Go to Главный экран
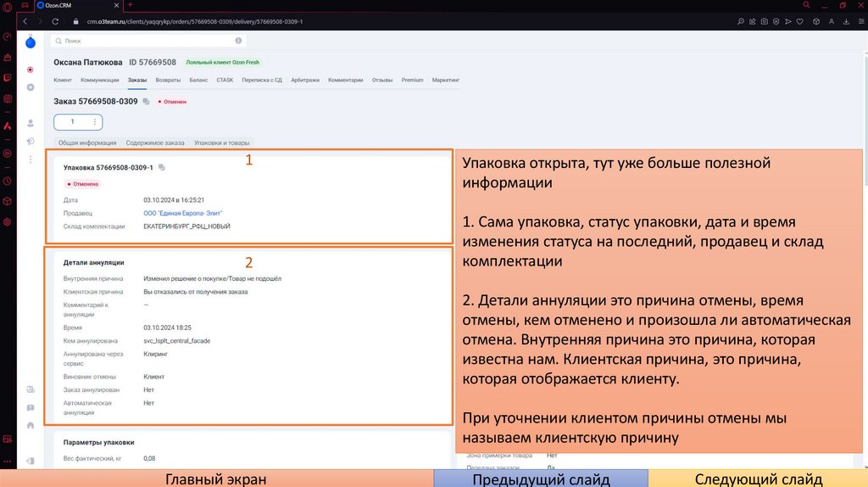 tap(216, 479)
